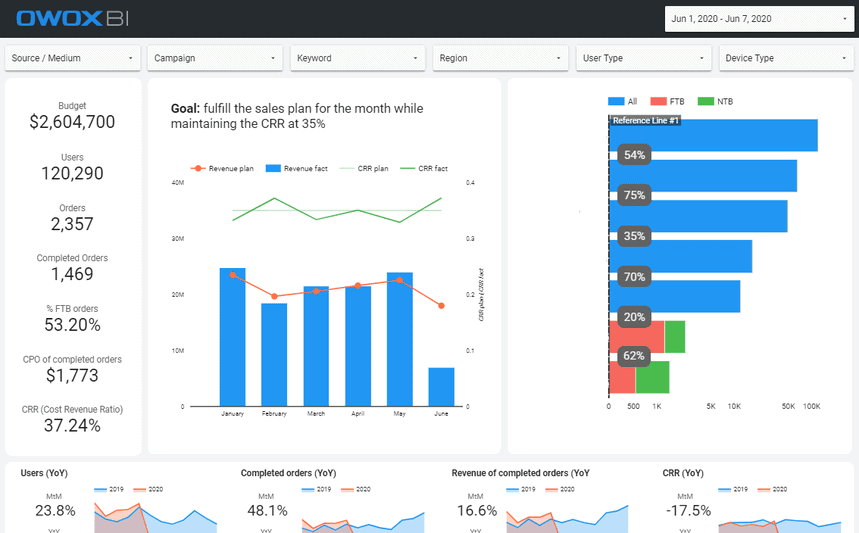
Task: Select the March revenue bar
Action: point(316,346)
